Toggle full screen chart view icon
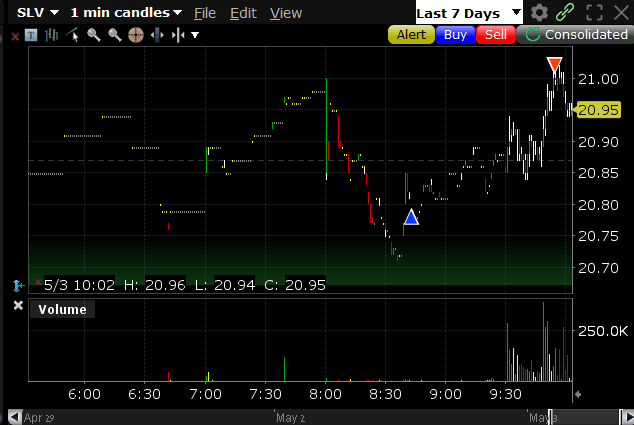Viewport: 634px width, 425px height. (x=594, y=13)
